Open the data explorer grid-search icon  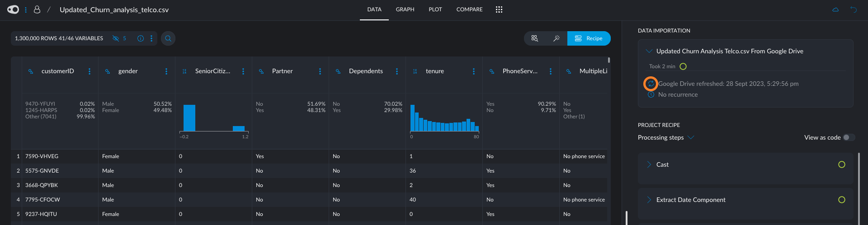point(535,38)
